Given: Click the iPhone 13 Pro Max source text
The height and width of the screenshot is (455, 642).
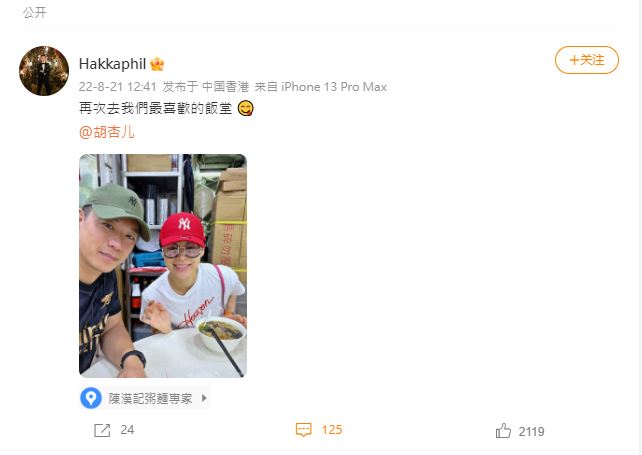Looking at the screenshot, I should coord(334,87).
